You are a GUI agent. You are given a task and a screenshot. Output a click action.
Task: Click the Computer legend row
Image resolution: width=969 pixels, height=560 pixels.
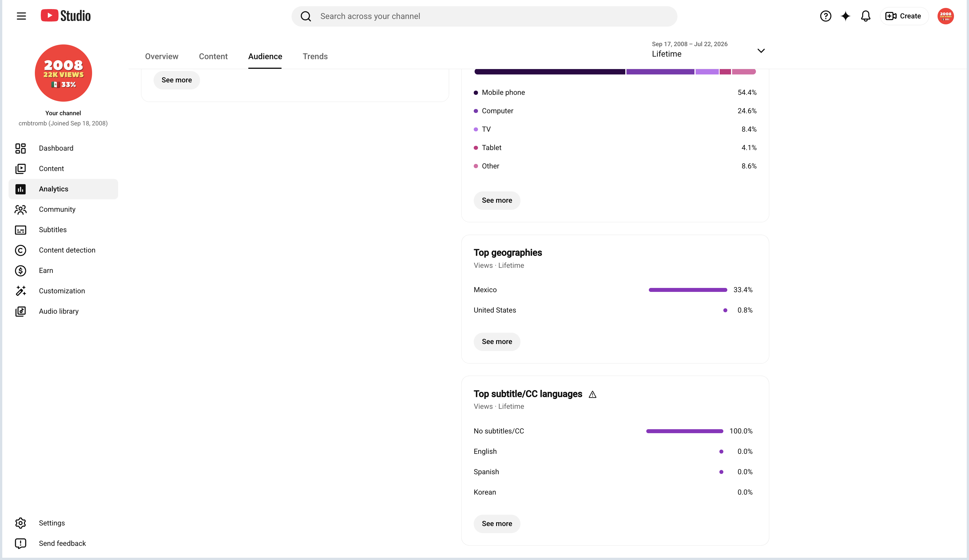click(x=615, y=111)
